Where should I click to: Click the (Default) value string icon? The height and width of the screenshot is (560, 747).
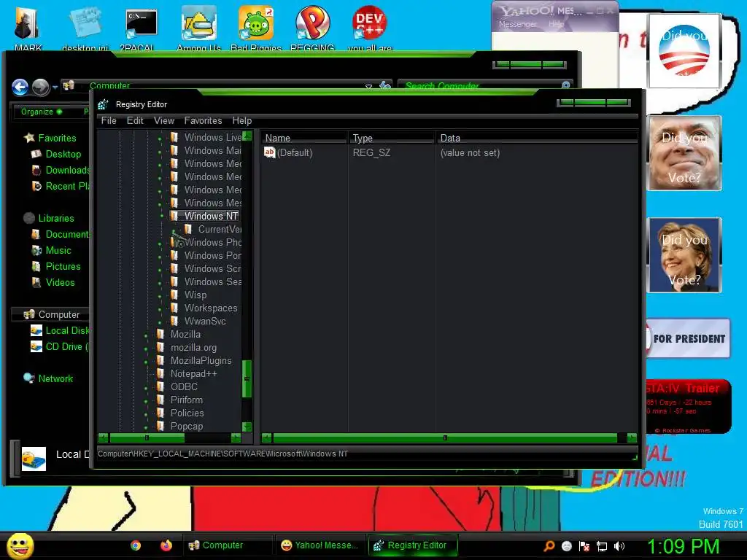point(270,152)
